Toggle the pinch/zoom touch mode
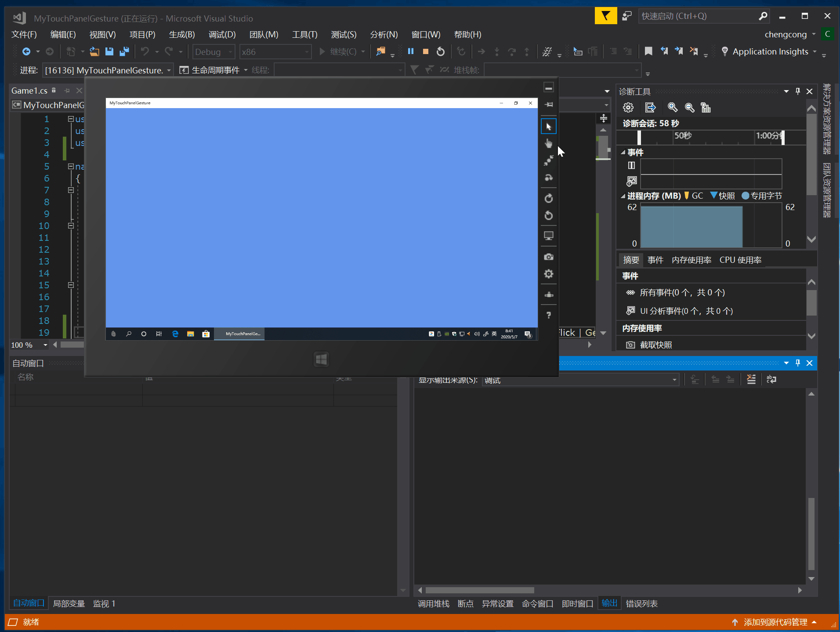The height and width of the screenshot is (632, 840). click(x=548, y=161)
